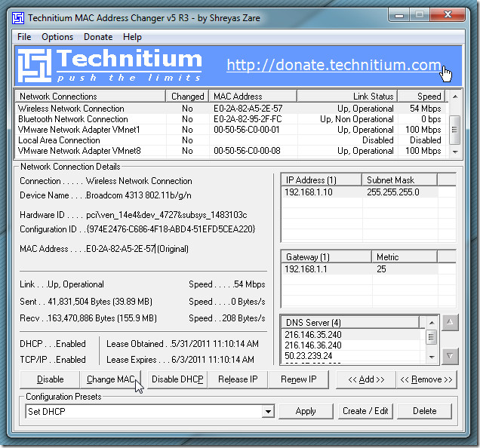Screen dimensions: 480x448
Task: Click the Disable button
Action: coord(51,379)
